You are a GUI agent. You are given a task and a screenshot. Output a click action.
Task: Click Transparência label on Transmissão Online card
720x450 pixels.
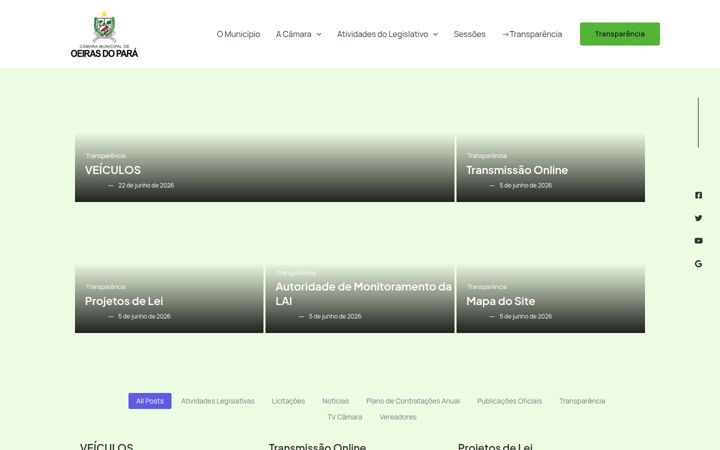pos(487,156)
